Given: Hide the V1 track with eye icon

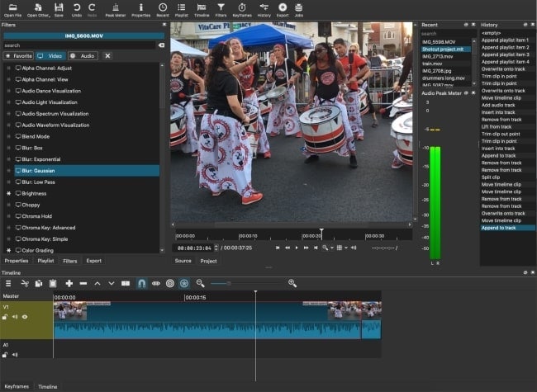Looking at the screenshot, I should click(25, 317).
